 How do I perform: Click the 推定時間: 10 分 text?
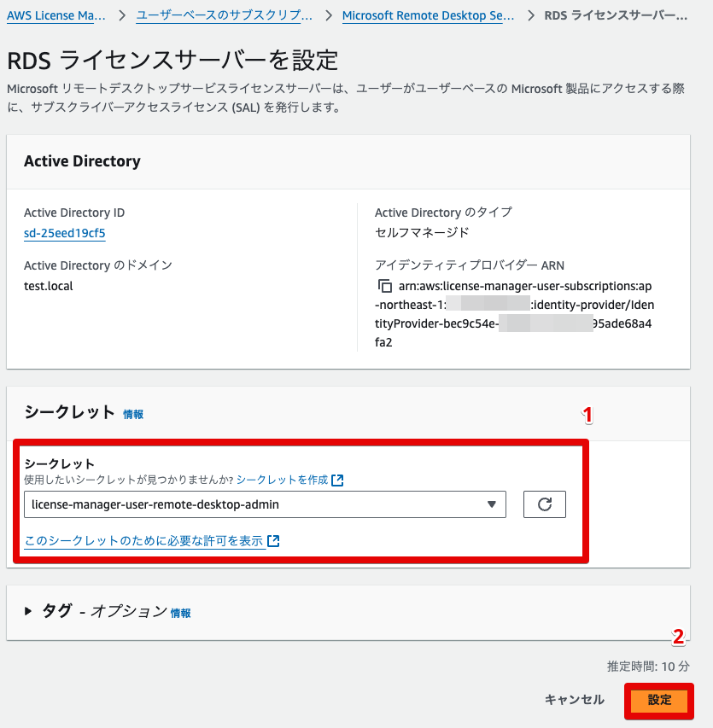point(648,667)
